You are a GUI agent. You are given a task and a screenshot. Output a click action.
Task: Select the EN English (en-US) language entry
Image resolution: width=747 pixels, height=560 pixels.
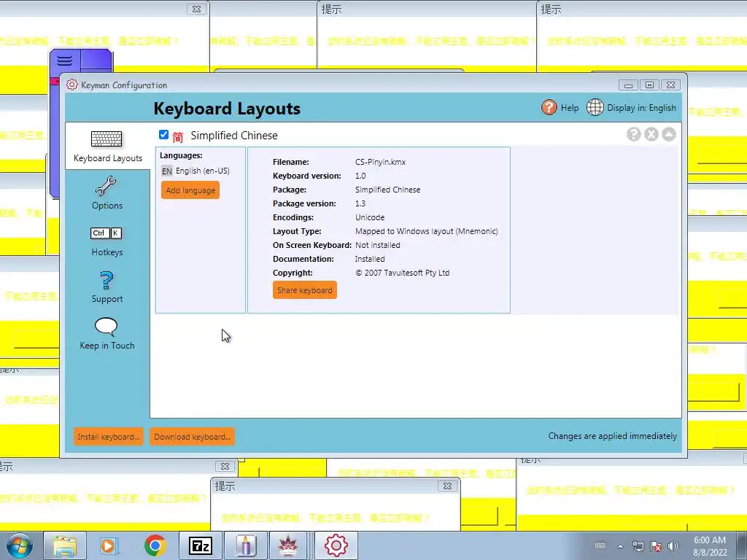[x=196, y=171]
